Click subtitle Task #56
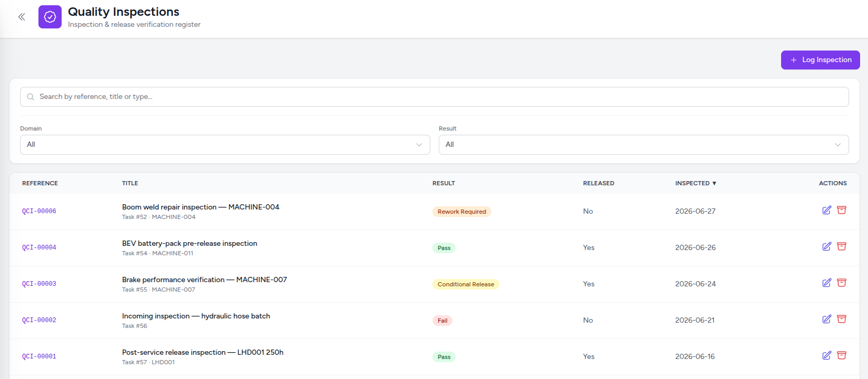Viewport: 868px width, 379px height. point(135,326)
